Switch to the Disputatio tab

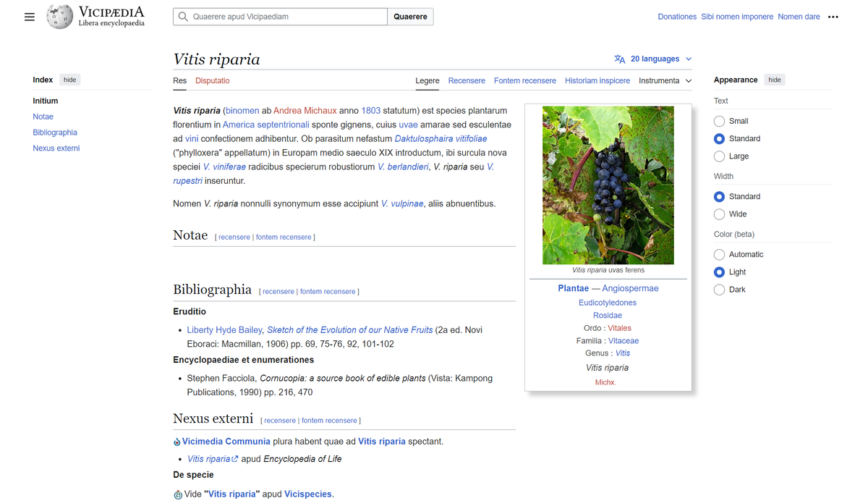[x=213, y=81]
